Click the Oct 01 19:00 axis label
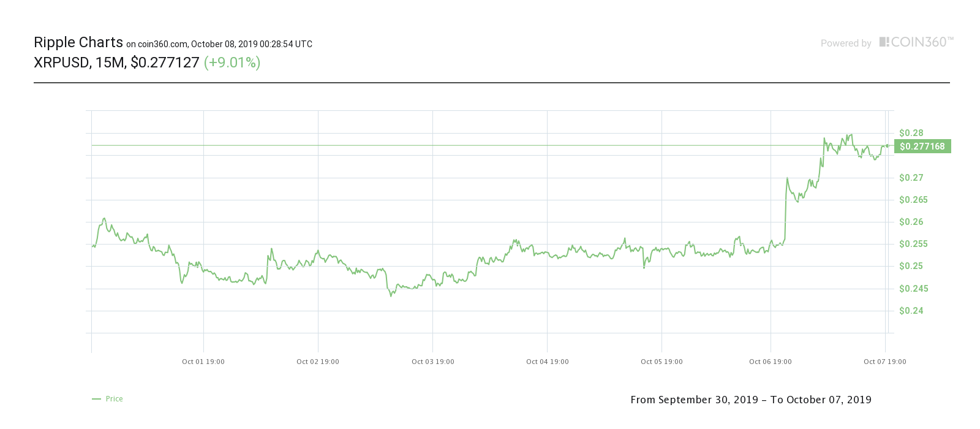Viewport: 980px width, 429px height. tap(203, 362)
